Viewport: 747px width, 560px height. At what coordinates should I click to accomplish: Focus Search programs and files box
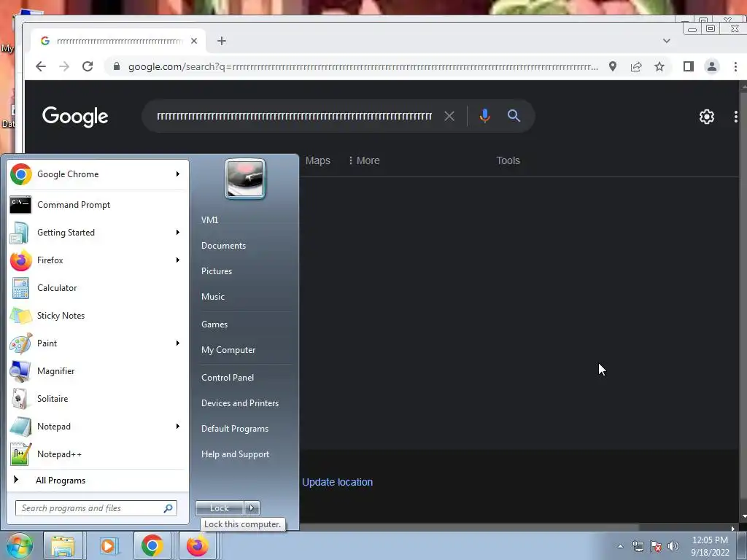point(96,508)
